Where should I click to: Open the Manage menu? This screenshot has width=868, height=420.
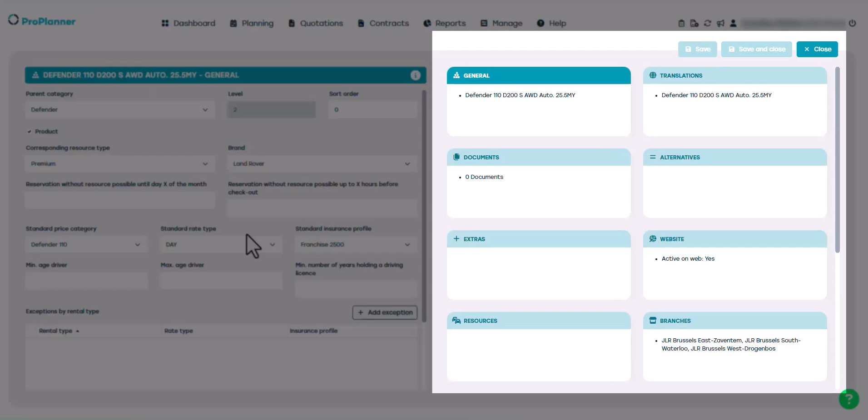[501, 23]
